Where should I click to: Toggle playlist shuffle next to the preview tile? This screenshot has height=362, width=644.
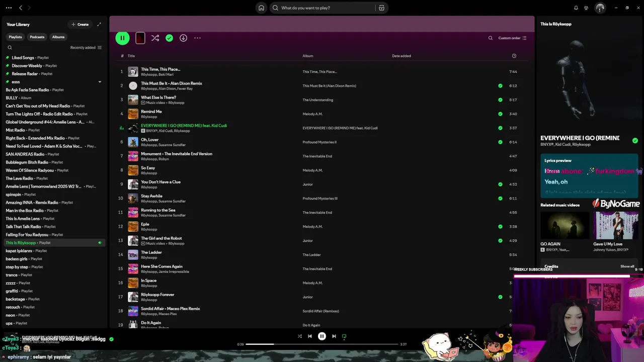[x=155, y=38]
